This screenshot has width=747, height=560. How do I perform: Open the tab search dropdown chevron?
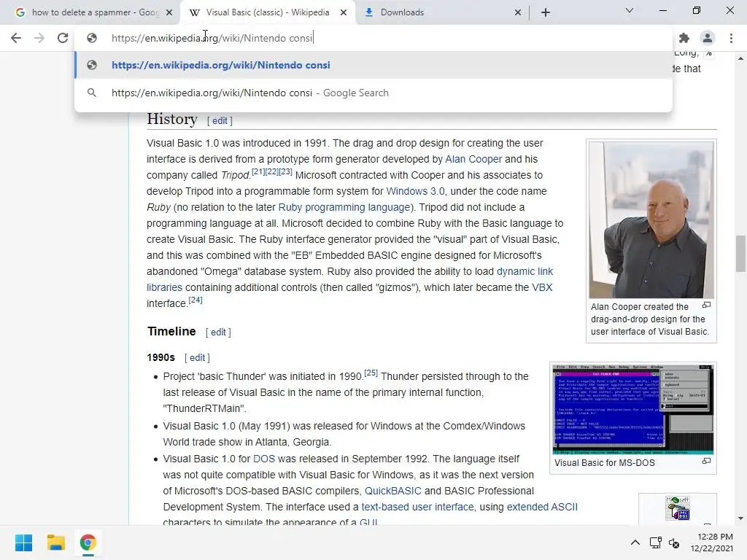coord(630,10)
